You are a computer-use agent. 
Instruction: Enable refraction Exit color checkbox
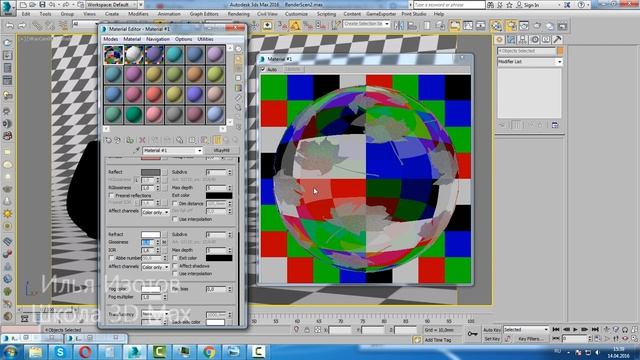pyautogui.click(x=175, y=258)
